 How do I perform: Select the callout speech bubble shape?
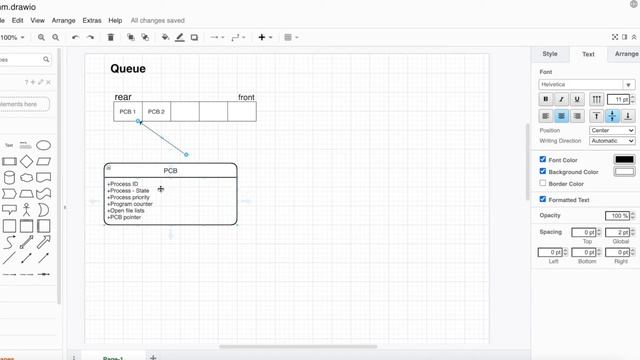9,210
